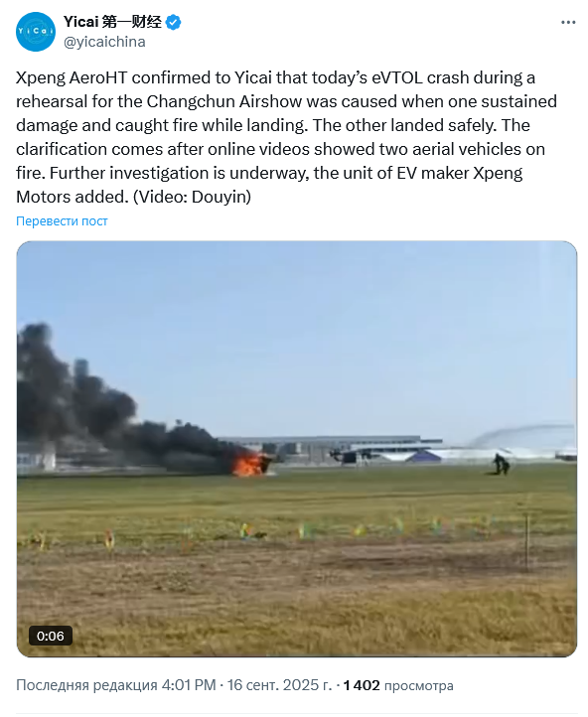Click the Перевести пост translate link
The height and width of the screenshot is (717, 588).
62,221
